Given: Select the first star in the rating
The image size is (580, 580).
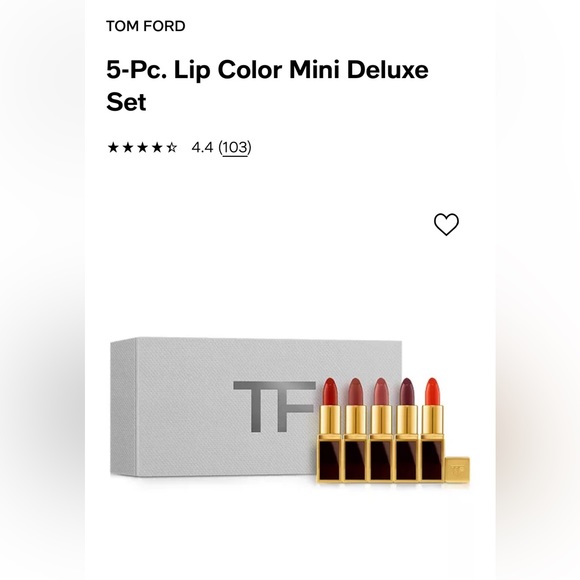Looking at the screenshot, I should [x=113, y=148].
